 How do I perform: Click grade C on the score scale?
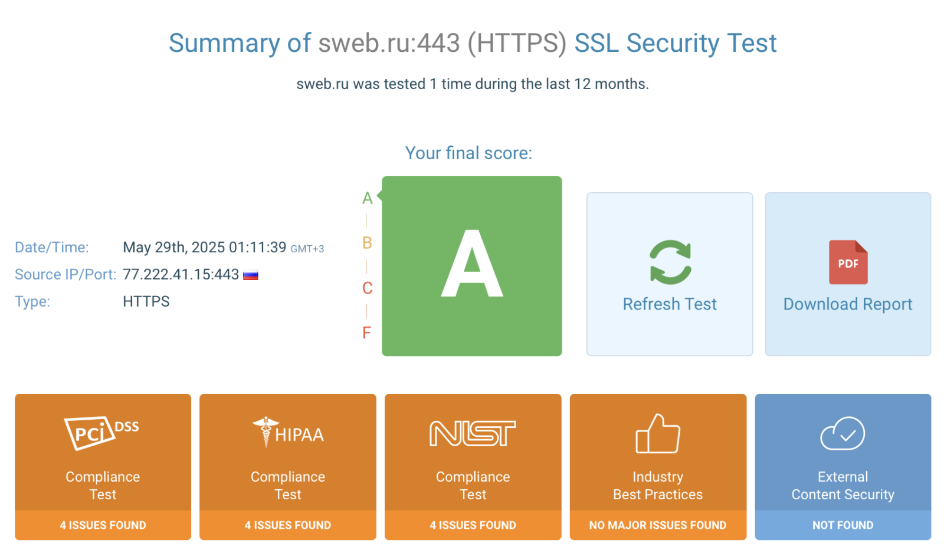pyautogui.click(x=367, y=288)
